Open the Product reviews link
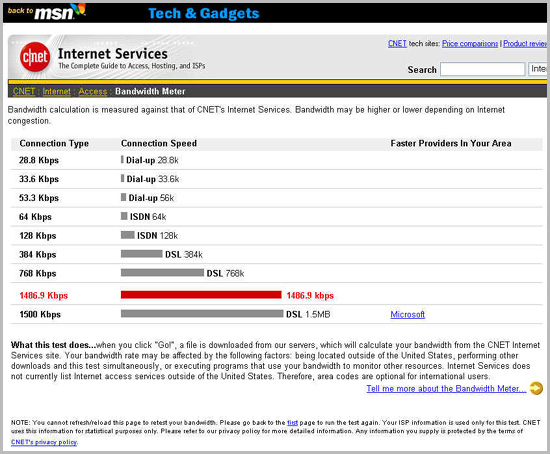 coord(525,44)
